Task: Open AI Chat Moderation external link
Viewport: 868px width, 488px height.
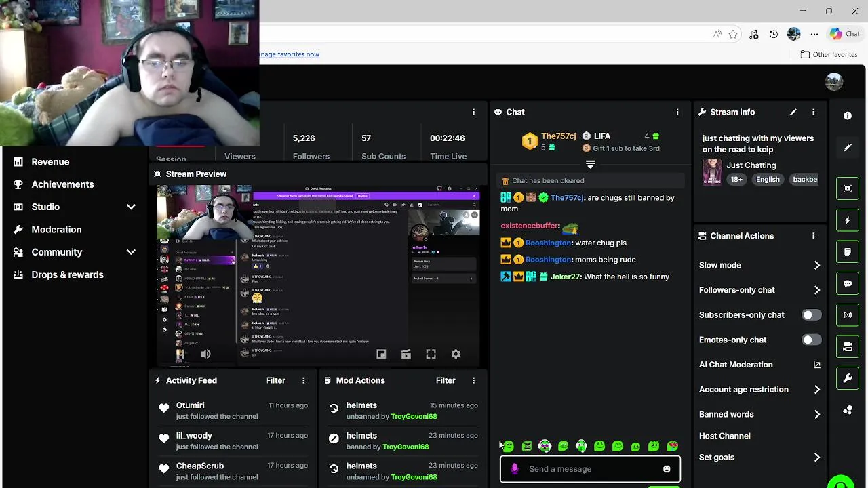Action: 816,365
